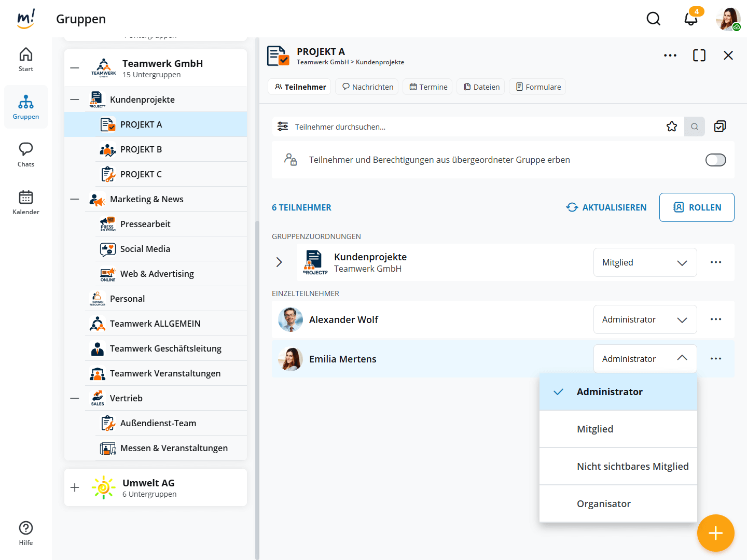Screen dimensions: 747x560
Task: Open filter options icon in participant search
Action: click(283, 127)
